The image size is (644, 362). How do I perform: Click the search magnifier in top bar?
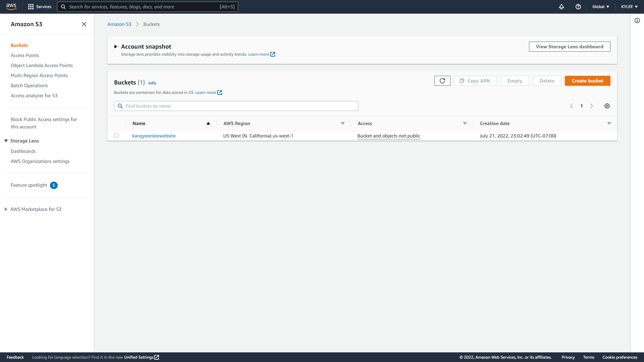[x=63, y=7]
